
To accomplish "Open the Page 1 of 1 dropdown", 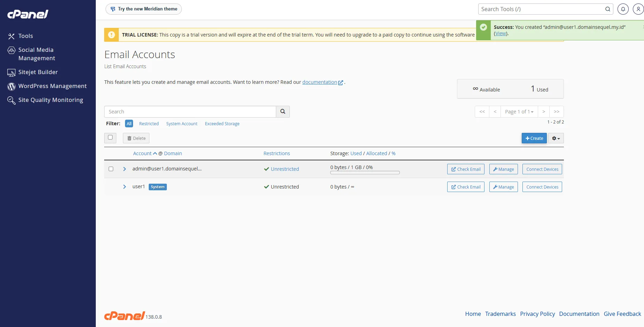I will [519, 112].
